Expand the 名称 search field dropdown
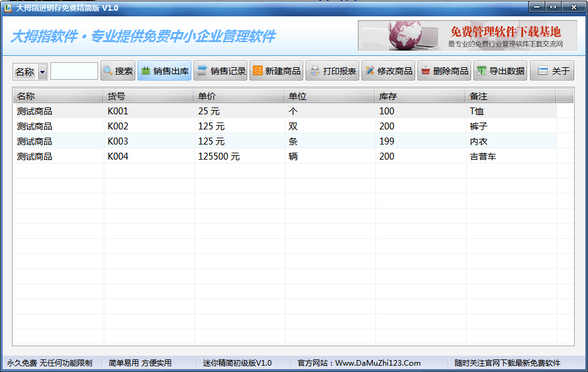 point(42,72)
